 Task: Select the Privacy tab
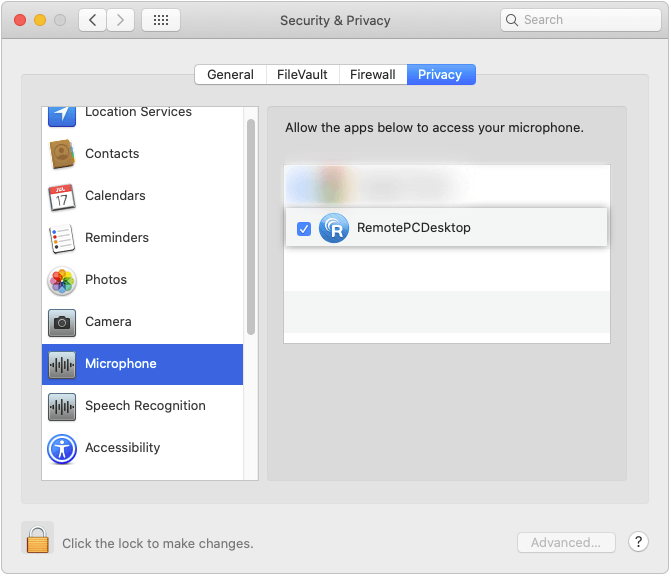point(440,74)
